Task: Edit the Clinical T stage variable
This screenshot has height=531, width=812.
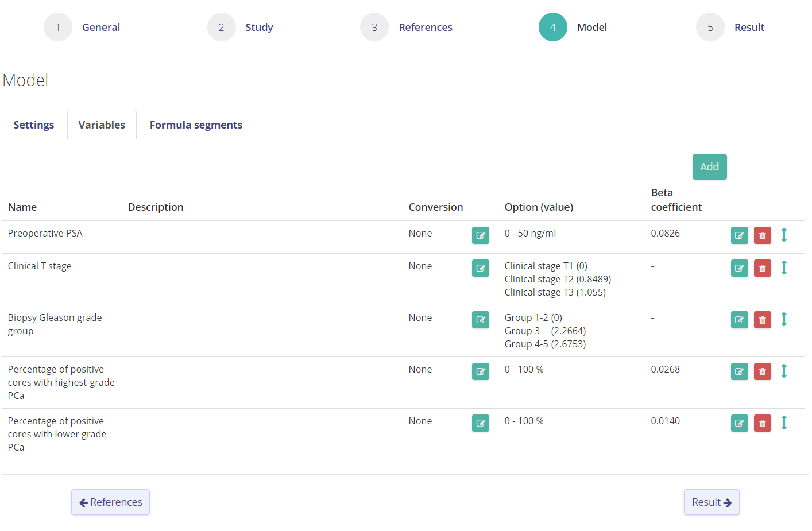Action: pos(739,268)
